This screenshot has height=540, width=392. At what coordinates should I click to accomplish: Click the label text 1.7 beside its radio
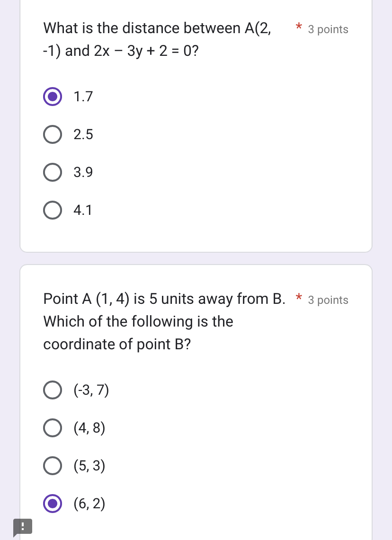click(83, 97)
